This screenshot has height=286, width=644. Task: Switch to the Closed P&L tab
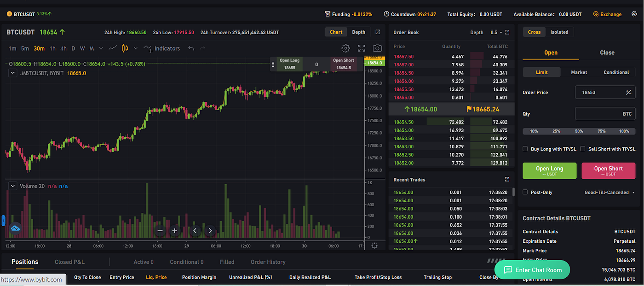click(69, 262)
